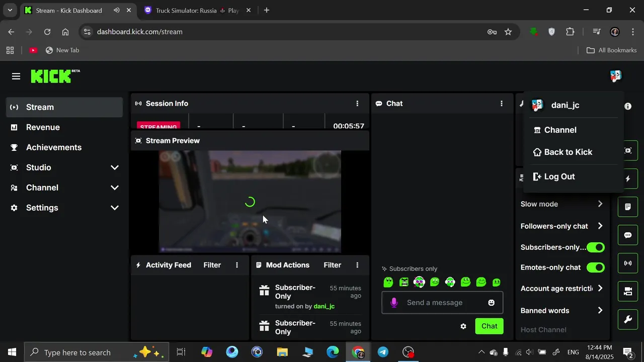Open Chrome tab search dropdown arrow
644x362 pixels.
coord(10,10)
